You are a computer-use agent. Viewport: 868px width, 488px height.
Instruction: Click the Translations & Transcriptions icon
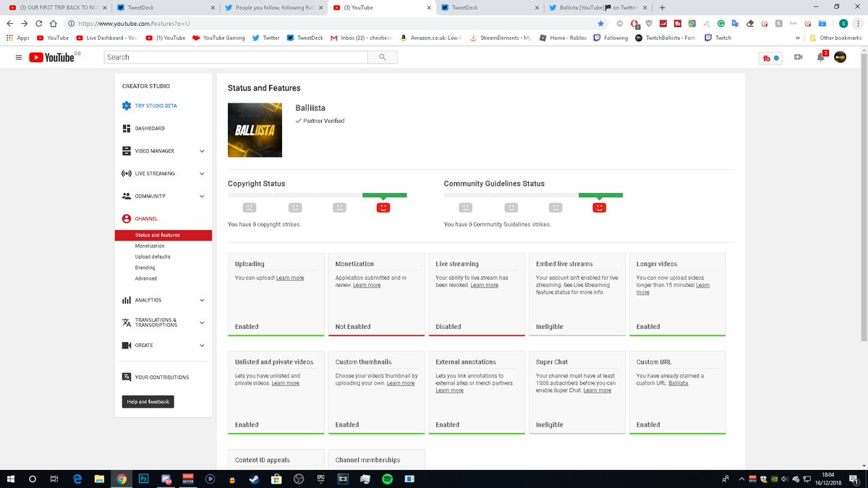127,322
